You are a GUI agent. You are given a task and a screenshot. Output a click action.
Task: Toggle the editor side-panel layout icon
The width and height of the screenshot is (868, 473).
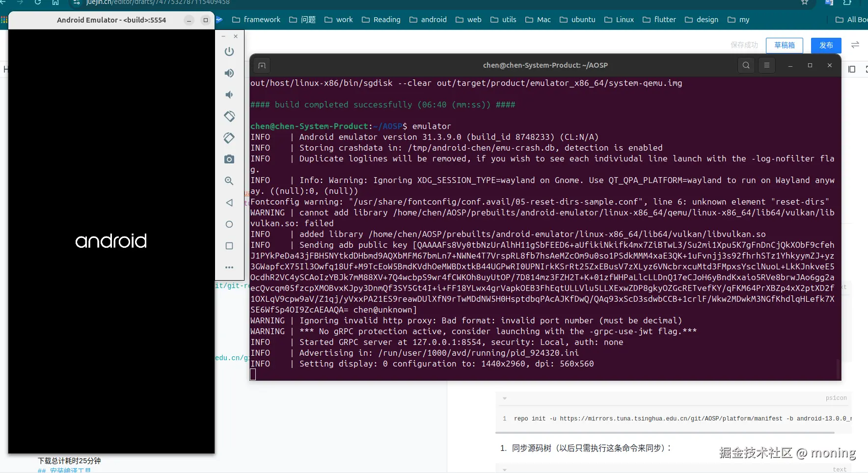pos(852,69)
